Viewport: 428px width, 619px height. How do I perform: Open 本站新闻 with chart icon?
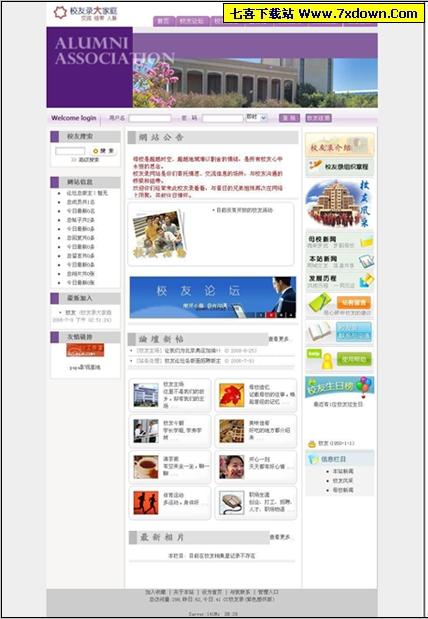[340, 261]
